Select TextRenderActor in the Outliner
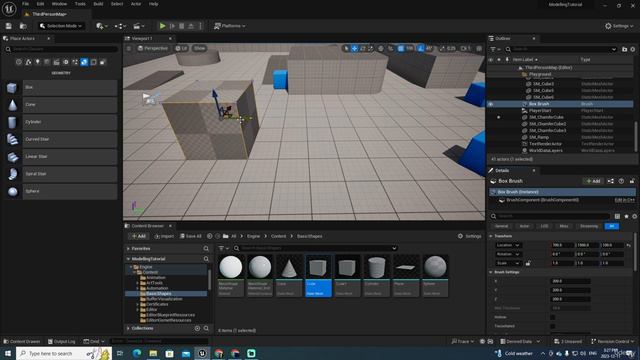The width and height of the screenshot is (640, 360). (x=545, y=144)
